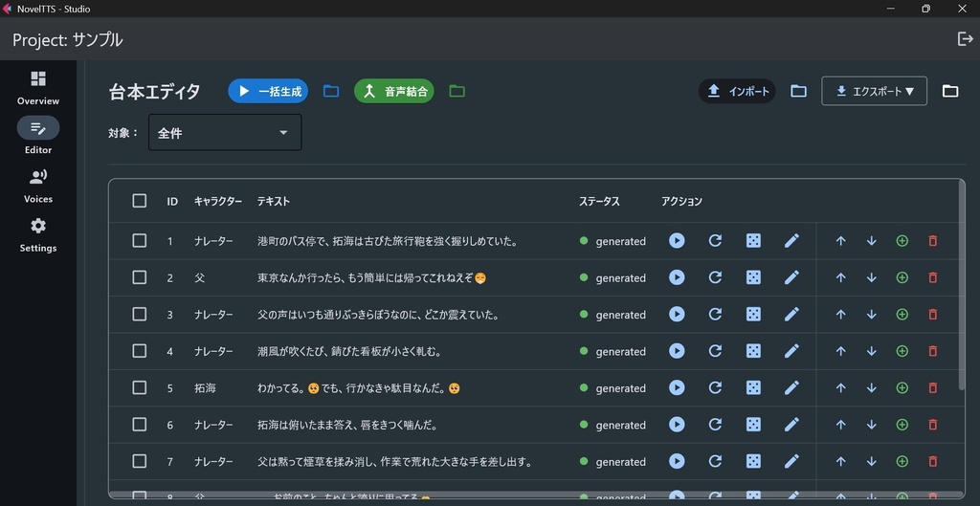Regenerate audio for row 2

[x=715, y=277]
